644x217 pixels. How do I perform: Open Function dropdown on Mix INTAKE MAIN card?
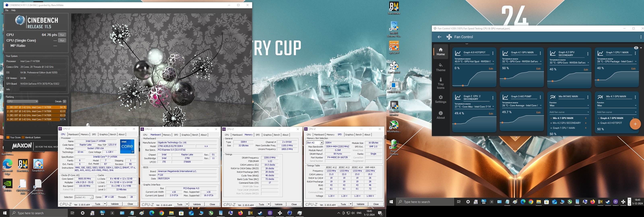pyautogui.click(x=569, y=105)
